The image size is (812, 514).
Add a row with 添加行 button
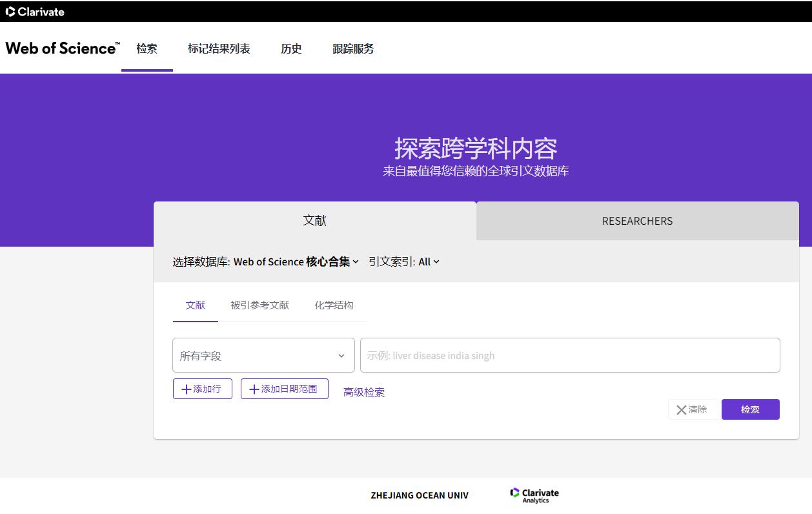[203, 389]
